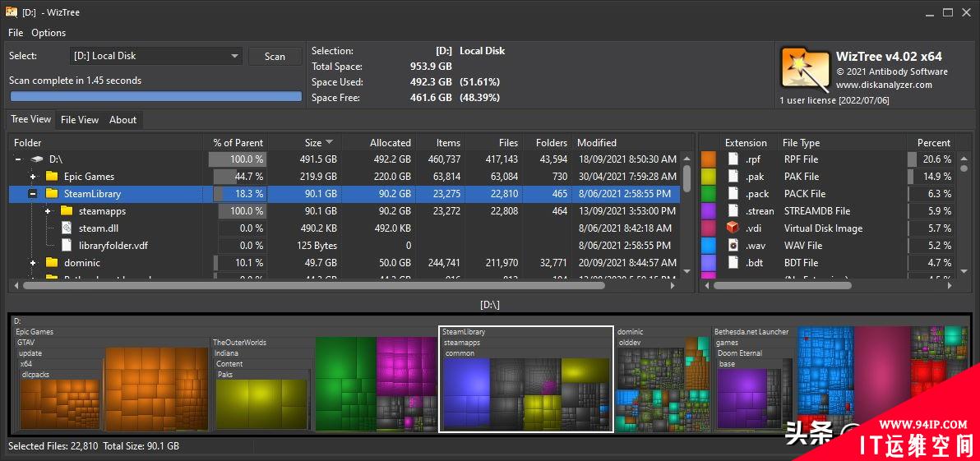Viewport: 980px width, 461px height.
Task: Select the GTAV dlcpacks treemap block
Action: click(60, 404)
